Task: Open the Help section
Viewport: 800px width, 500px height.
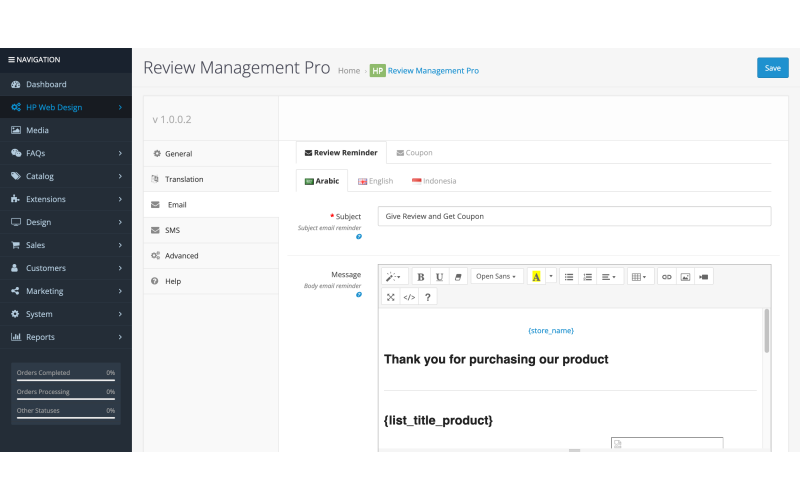Action: [211, 281]
